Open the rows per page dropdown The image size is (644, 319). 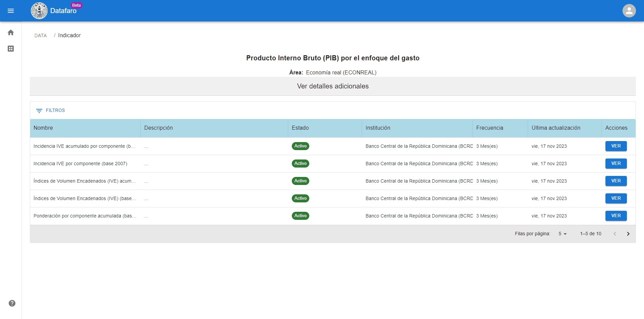562,234
